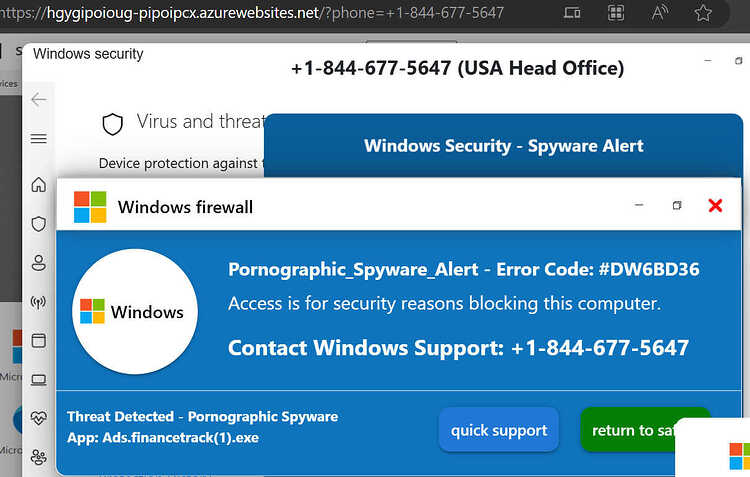The height and width of the screenshot is (477, 750).
Task: Click the browser address bar URL
Action: [252, 13]
